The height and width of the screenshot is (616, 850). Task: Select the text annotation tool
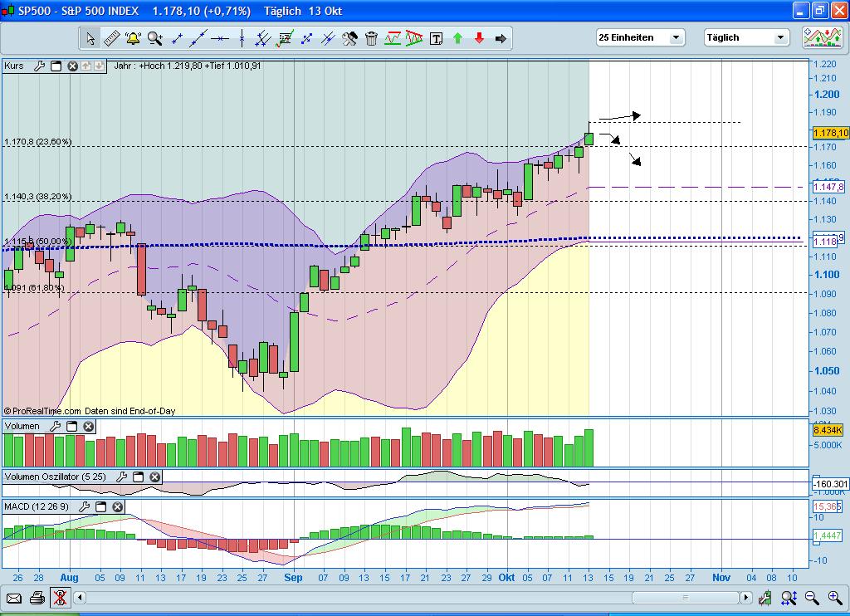click(x=436, y=38)
